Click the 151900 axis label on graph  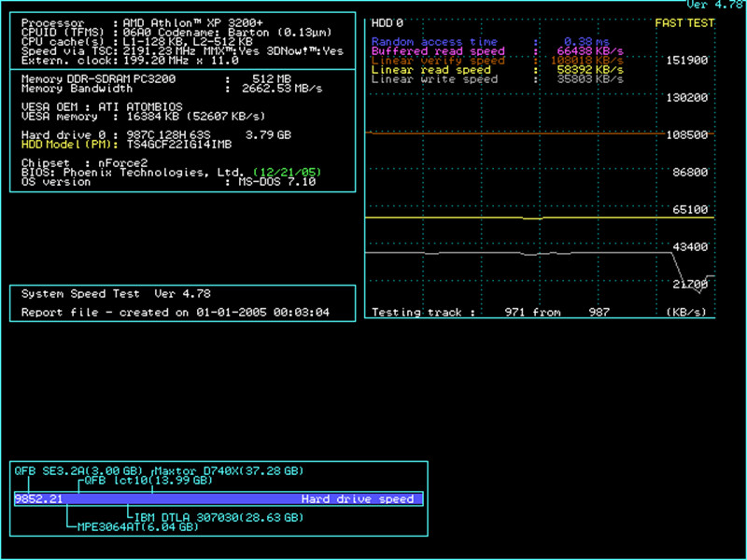(689, 60)
